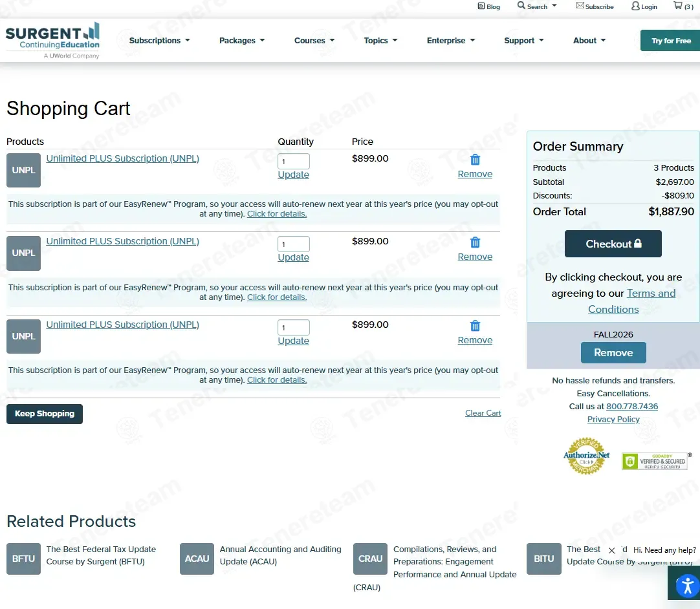Screen dimensions: 700x609
Task: Open the Login user icon
Action: (635, 6)
